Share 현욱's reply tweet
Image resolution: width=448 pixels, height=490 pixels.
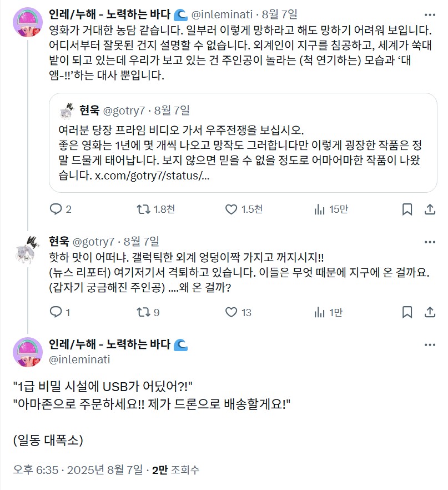point(430,312)
